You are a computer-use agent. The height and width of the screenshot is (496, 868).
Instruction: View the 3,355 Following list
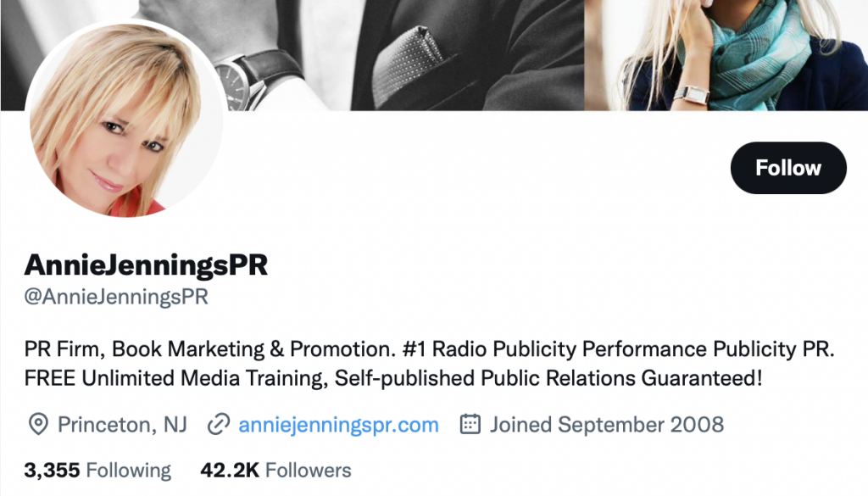(97, 470)
